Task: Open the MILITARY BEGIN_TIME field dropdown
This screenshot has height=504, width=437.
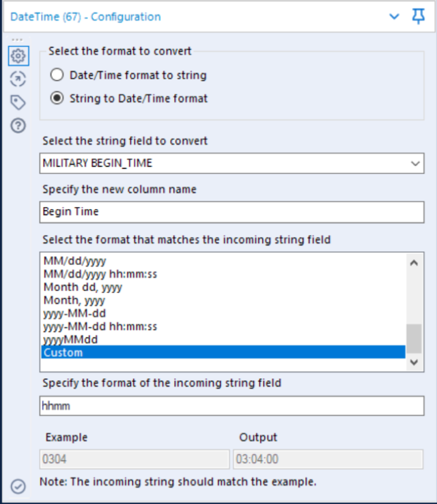Action: pyautogui.click(x=231, y=163)
